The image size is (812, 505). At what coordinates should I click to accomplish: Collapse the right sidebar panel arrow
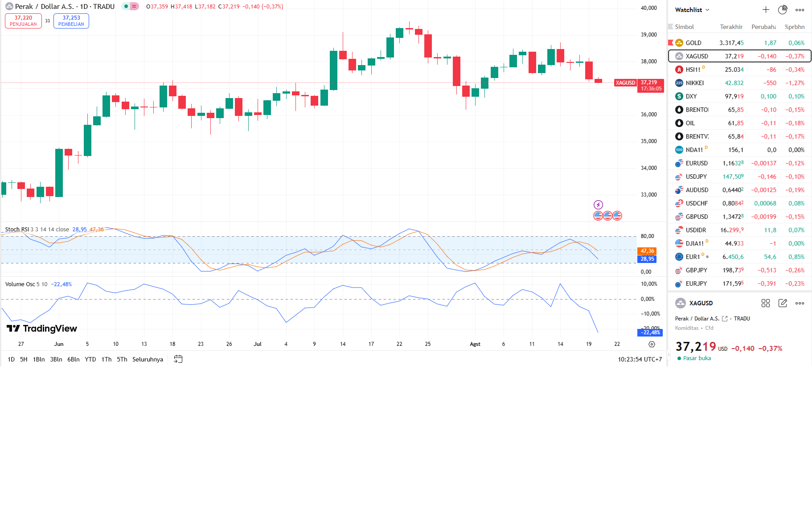point(668,354)
